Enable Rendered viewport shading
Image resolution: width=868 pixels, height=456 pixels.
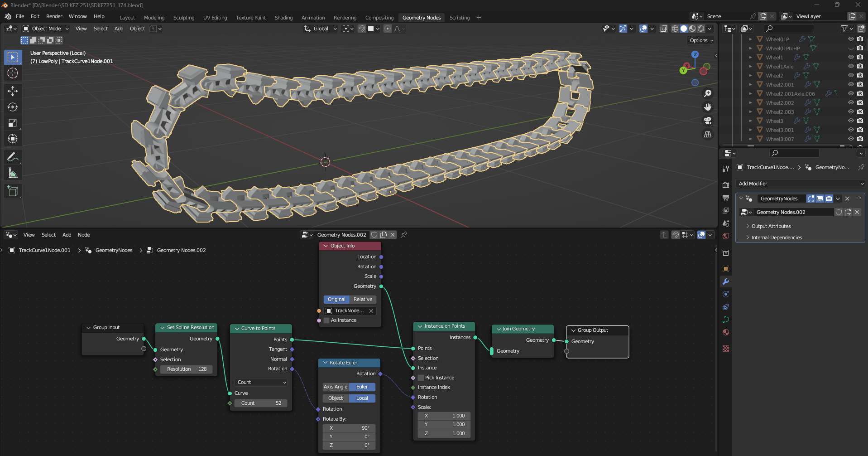[701, 29]
